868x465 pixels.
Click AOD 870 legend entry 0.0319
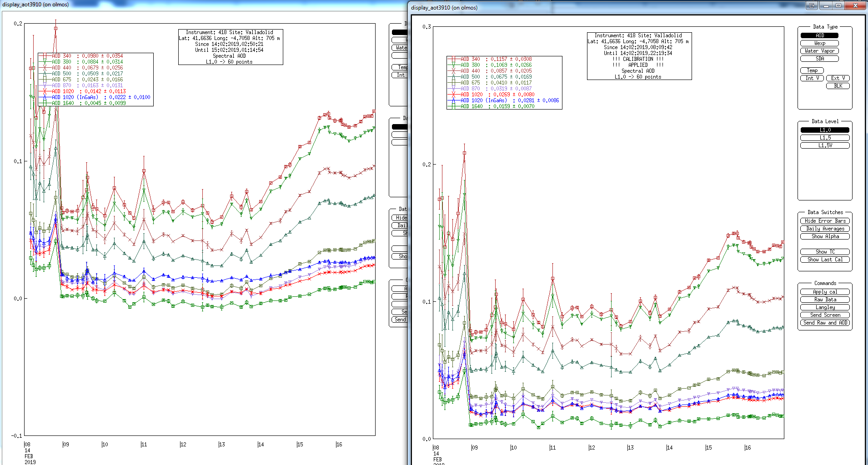point(489,89)
